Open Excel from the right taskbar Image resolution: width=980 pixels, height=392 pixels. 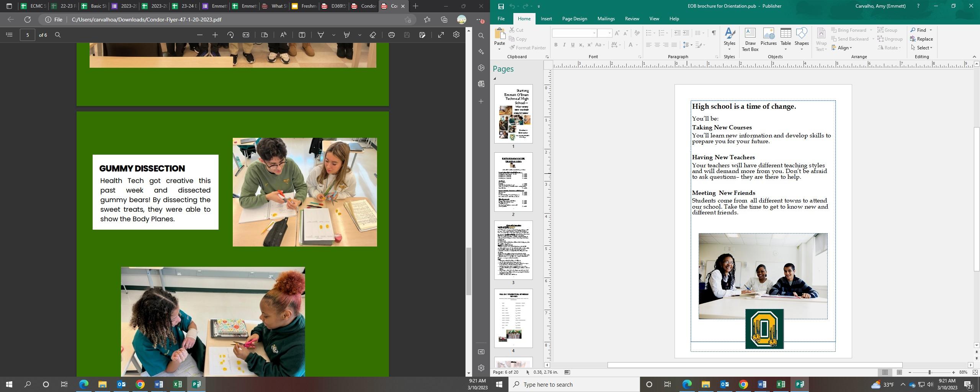point(781,384)
